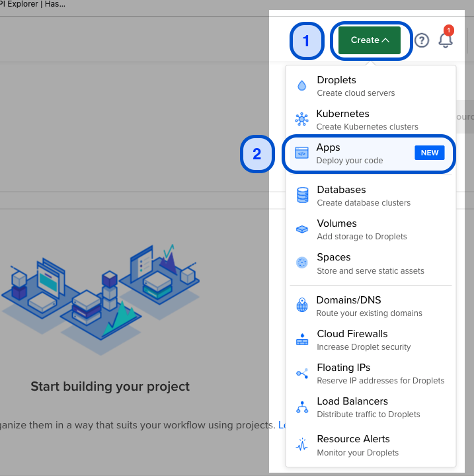Click the 'Create cloud servers' description
Viewport: 474px width, 476px height.
point(356,93)
